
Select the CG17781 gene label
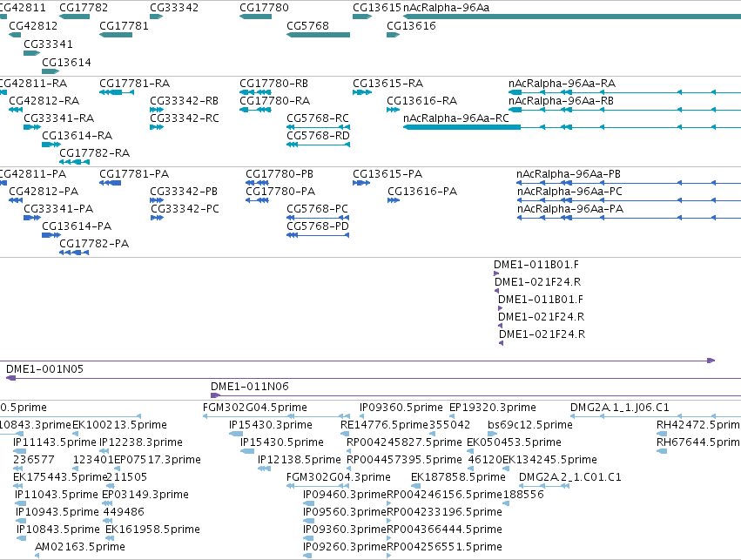[124, 25]
